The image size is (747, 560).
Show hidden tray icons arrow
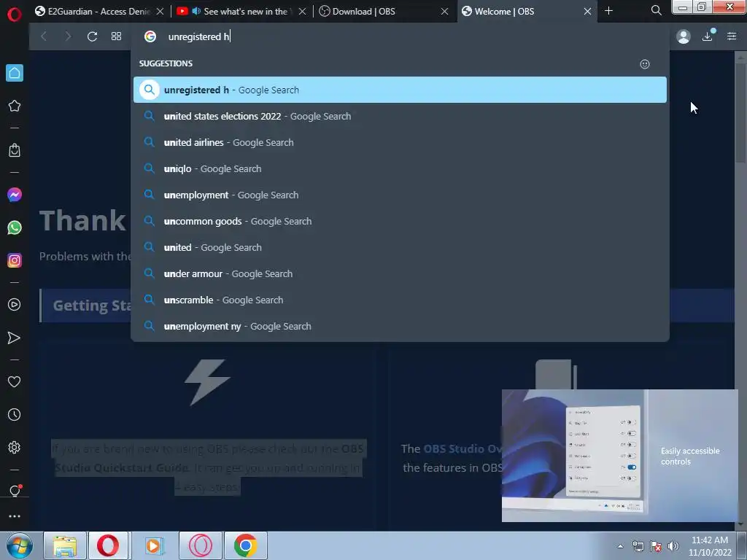(620, 546)
